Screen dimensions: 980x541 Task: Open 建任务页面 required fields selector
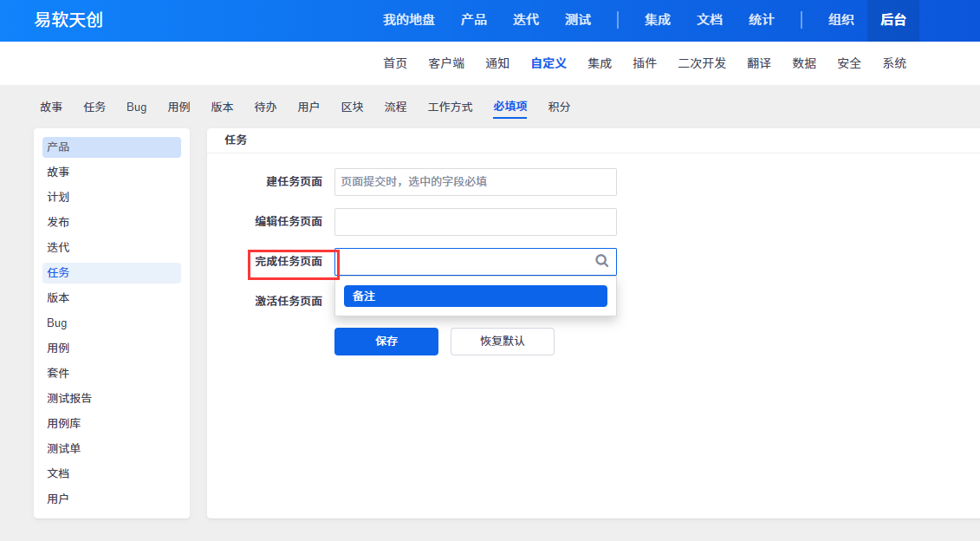pos(475,182)
